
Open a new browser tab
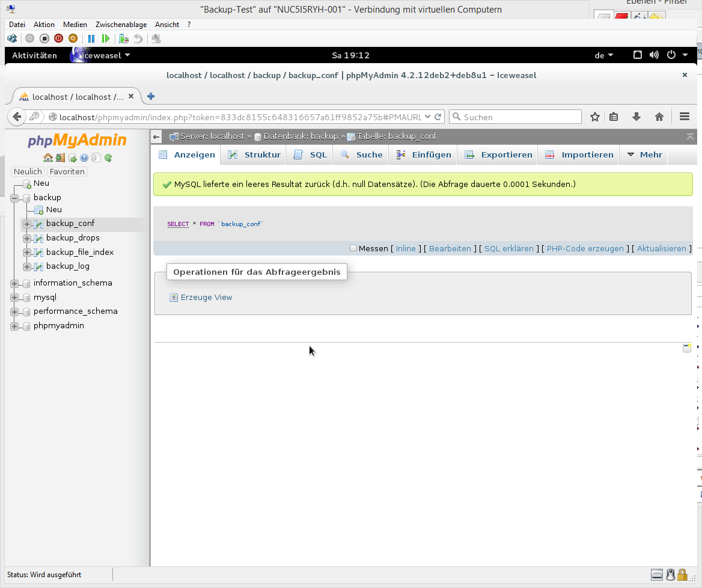[151, 96]
